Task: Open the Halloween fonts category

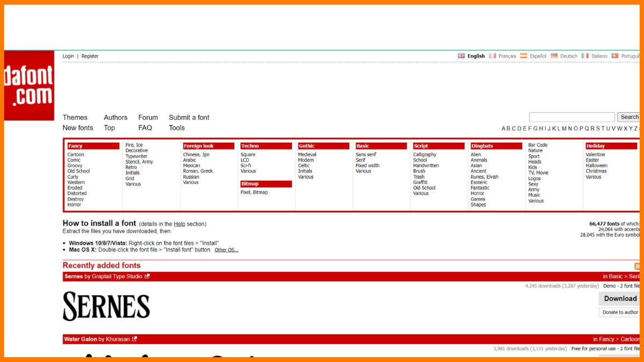Action: (596, 166)
